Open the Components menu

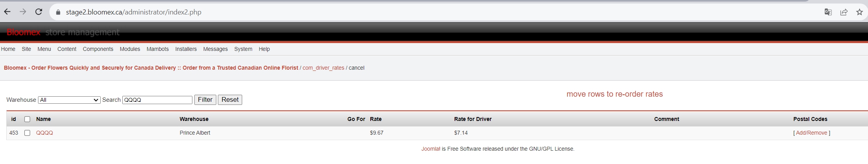pyautogui.click(x=98, y=49)
